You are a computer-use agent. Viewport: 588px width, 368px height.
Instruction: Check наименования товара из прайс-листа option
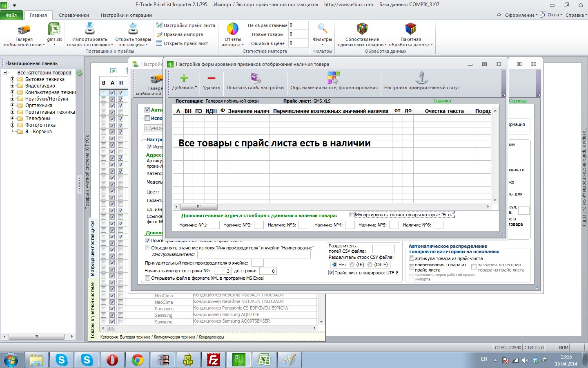point(411,267)
